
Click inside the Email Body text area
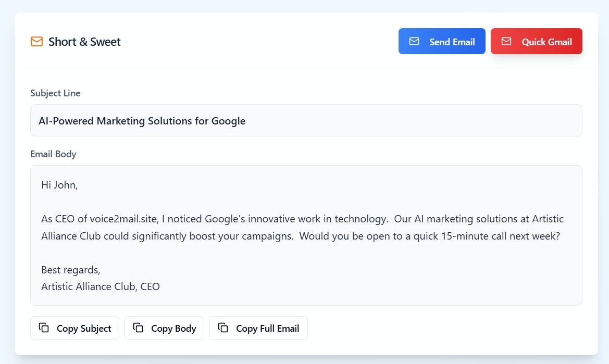pos(306,235)
